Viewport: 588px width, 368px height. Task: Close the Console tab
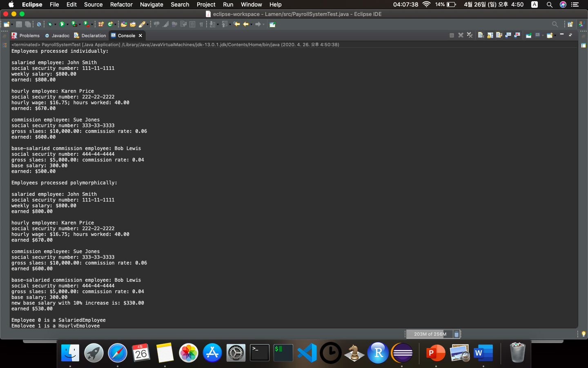tap(140, 36)
